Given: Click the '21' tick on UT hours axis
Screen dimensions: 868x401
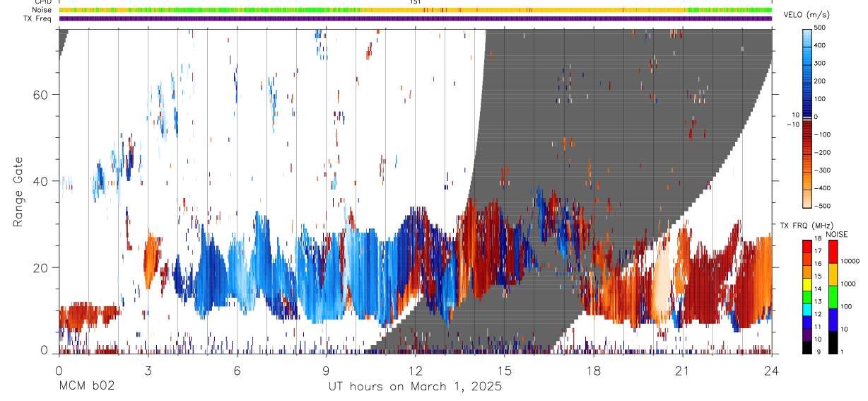Looking at the screenshot, I should pos(683,371).
